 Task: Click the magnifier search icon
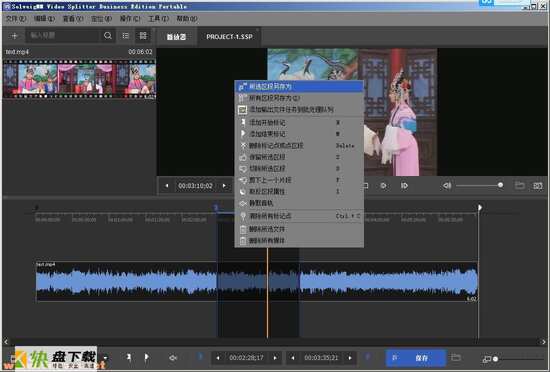coord(108,36)
